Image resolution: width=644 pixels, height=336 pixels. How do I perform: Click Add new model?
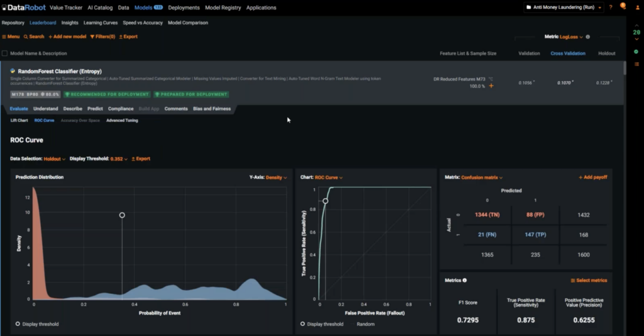coord(67,36)
